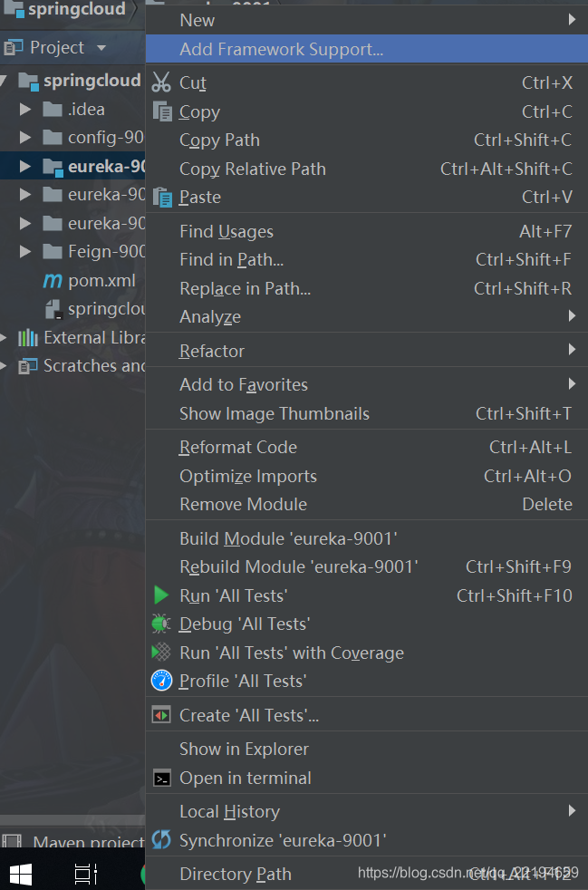Click the Run with Coverage icon
The width and height of the screenshot is (588, 890).
pyautogui.click(x=161, y=653)
